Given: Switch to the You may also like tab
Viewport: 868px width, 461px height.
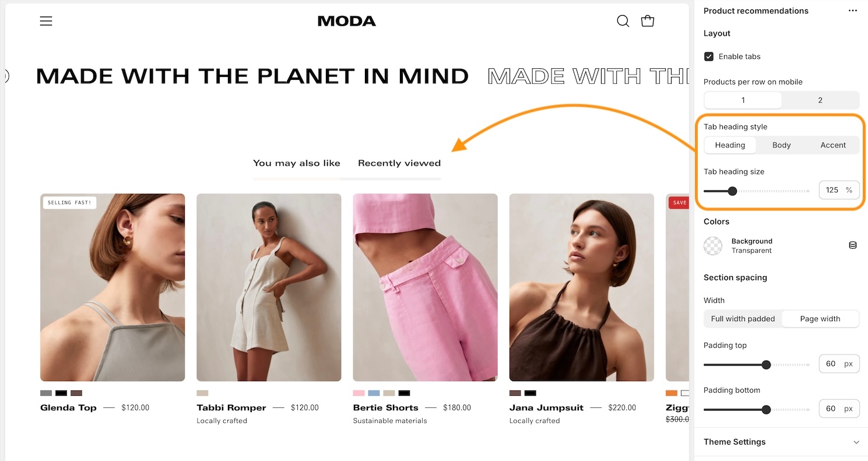Looking at the screenshot, I should 297,163.
